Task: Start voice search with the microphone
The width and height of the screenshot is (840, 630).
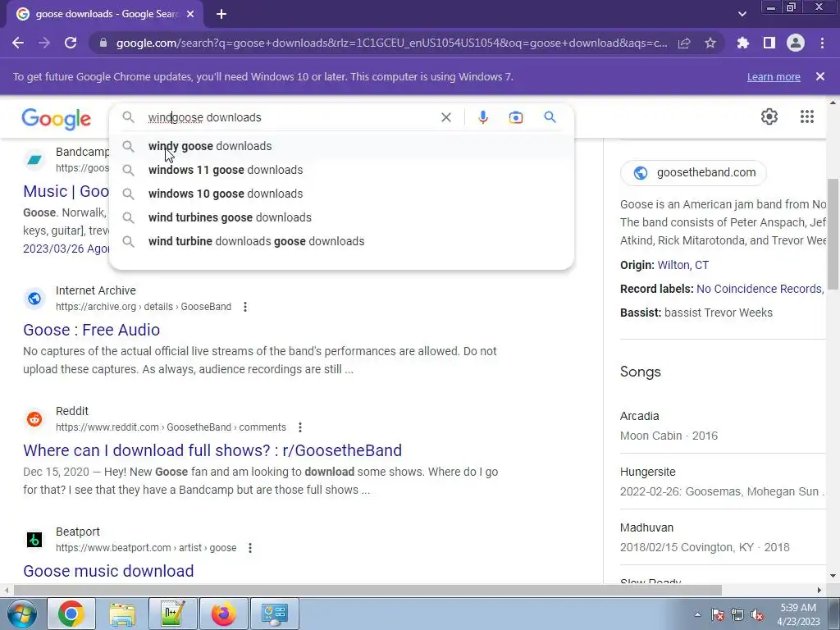Action: (482, 117)
